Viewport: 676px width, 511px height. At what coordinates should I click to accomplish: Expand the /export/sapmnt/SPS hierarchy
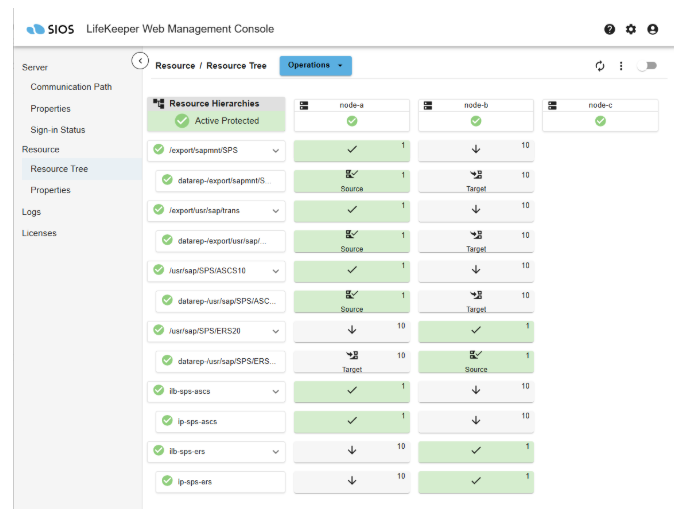pyautogui.click(x=275, y=151)
